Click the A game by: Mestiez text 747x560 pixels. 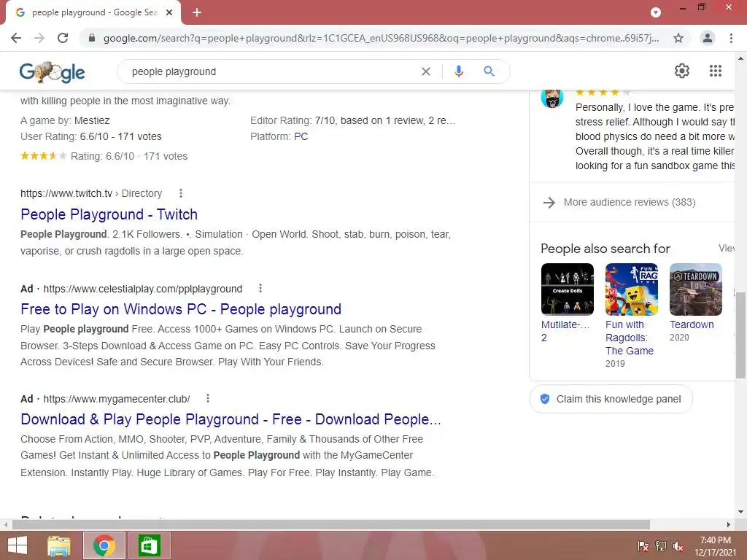click(65, 120)
